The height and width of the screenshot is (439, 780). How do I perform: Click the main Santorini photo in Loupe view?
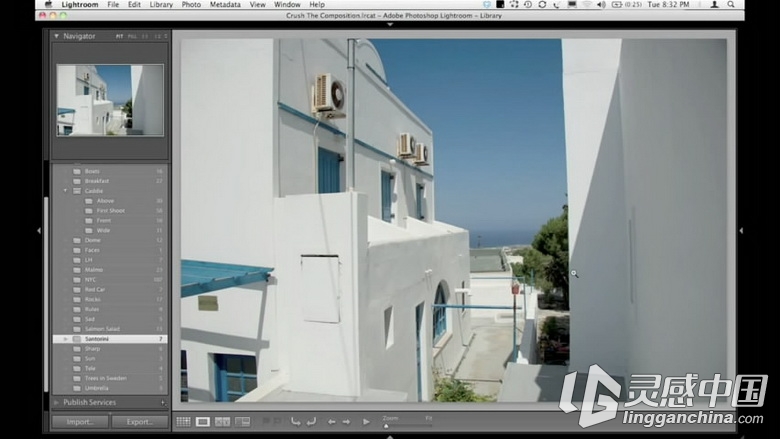453,220
